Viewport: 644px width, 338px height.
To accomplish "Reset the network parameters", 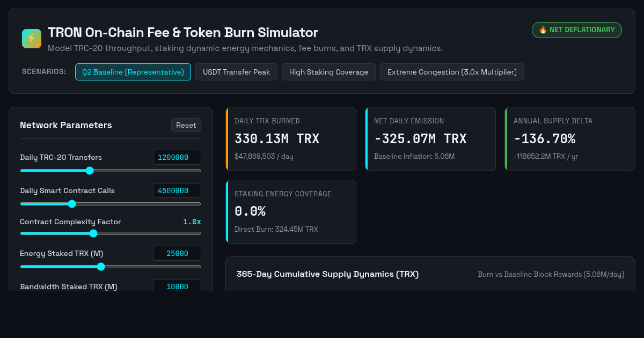I will tap(186, 125).
